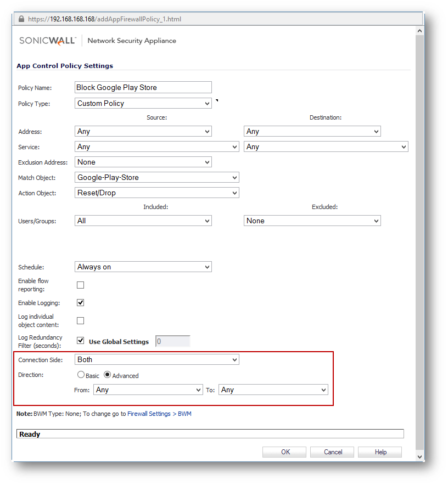Click into the Policy Name text field
Image resolution: width=448 pixels, height=485 pixels.
click(143, 87)
